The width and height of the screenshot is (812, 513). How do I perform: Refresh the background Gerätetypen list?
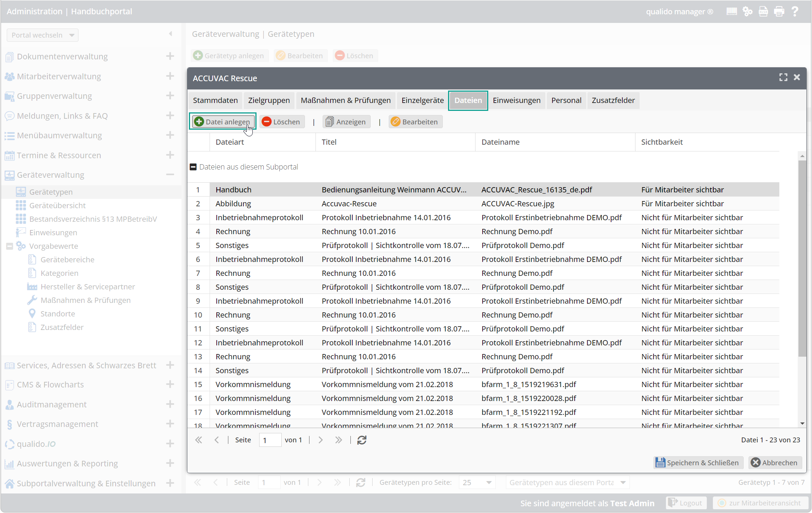pyautogui.click(x=361, y=483)
